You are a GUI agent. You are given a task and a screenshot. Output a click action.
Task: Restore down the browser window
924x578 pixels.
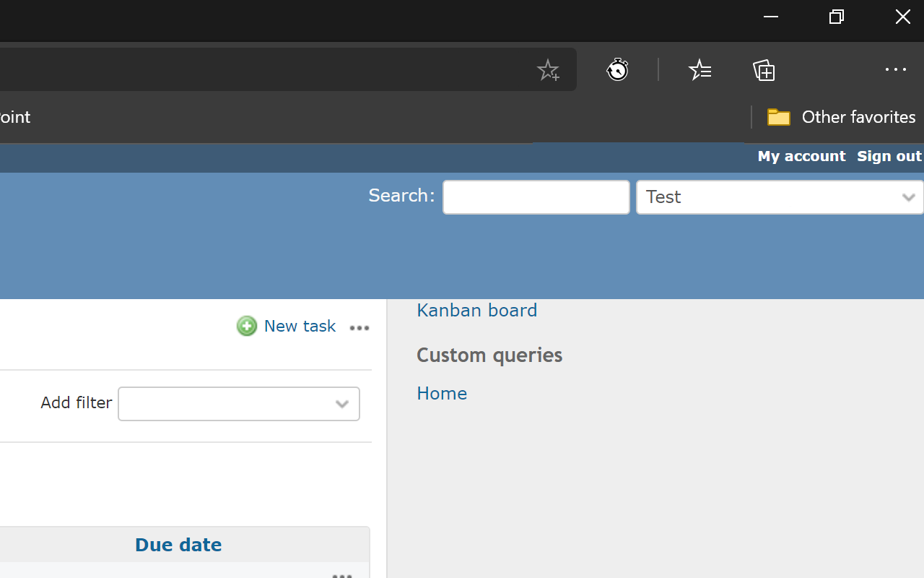click(837, 17)
